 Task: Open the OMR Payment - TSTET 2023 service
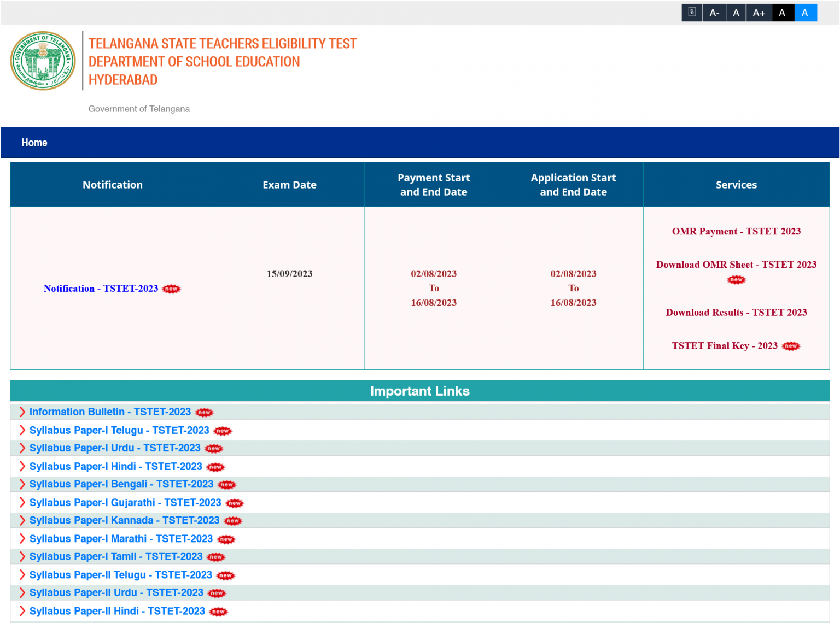[x=736, y=231]
